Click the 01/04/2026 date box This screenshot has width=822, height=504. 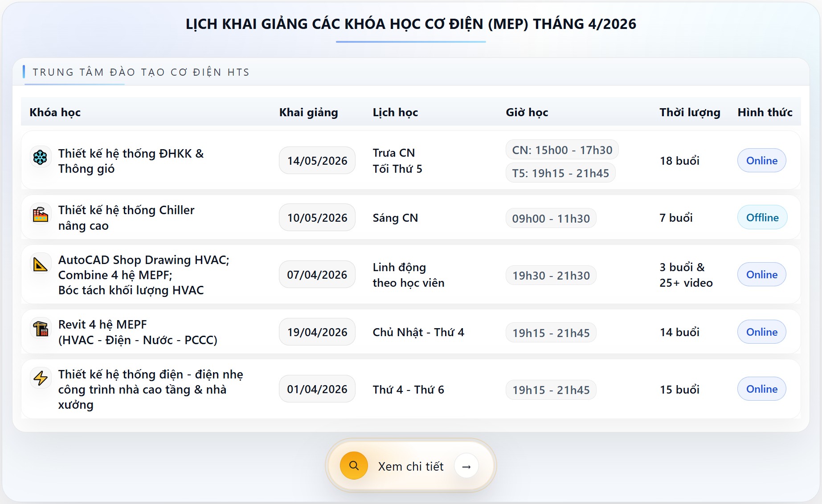coord(317,389)
